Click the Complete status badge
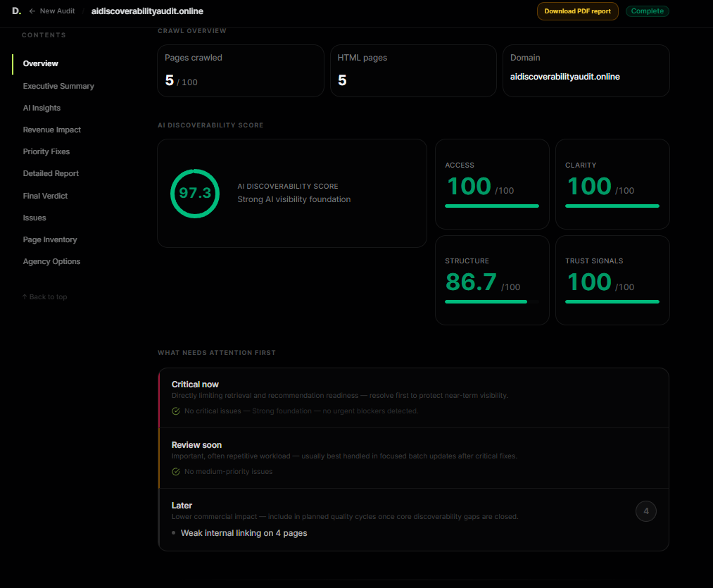The height and width of the screenshot is (588, 713). tap(647, 11)
